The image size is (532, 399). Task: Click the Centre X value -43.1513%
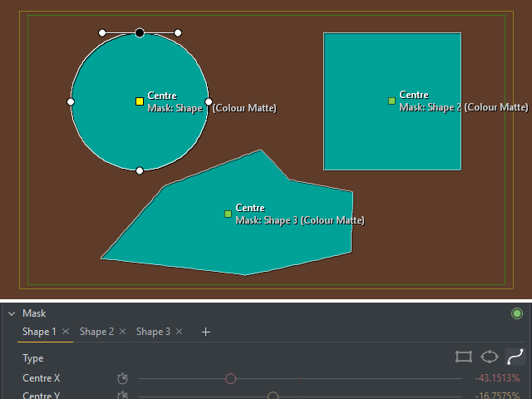(497, 378)
